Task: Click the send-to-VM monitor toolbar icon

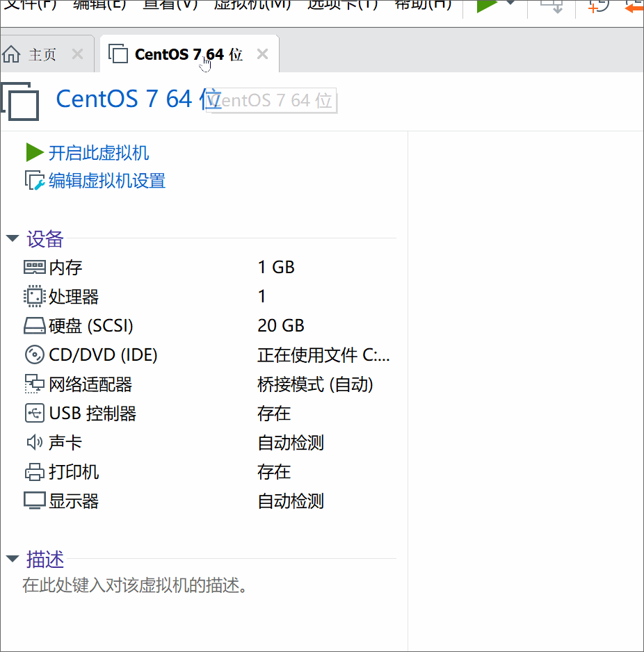Action: [x=552, y=6]
